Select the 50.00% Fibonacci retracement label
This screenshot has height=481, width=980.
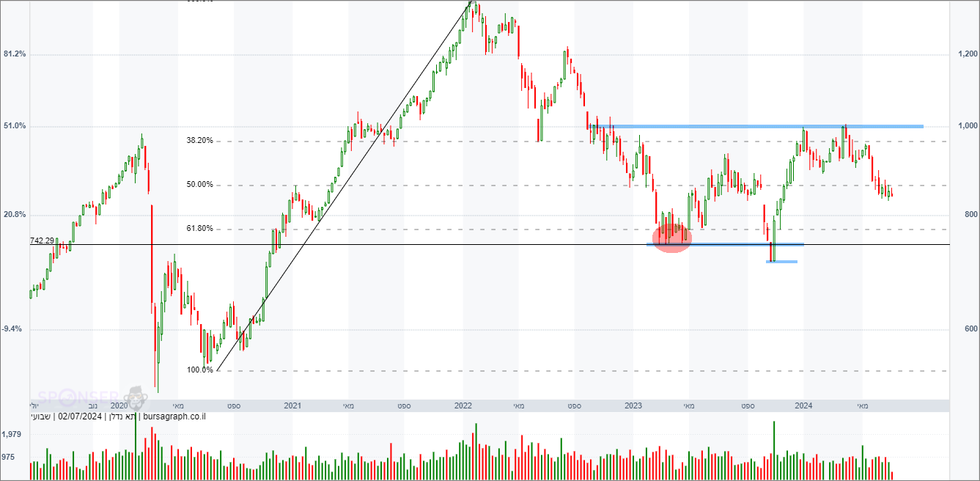click(x=199, y=185)
